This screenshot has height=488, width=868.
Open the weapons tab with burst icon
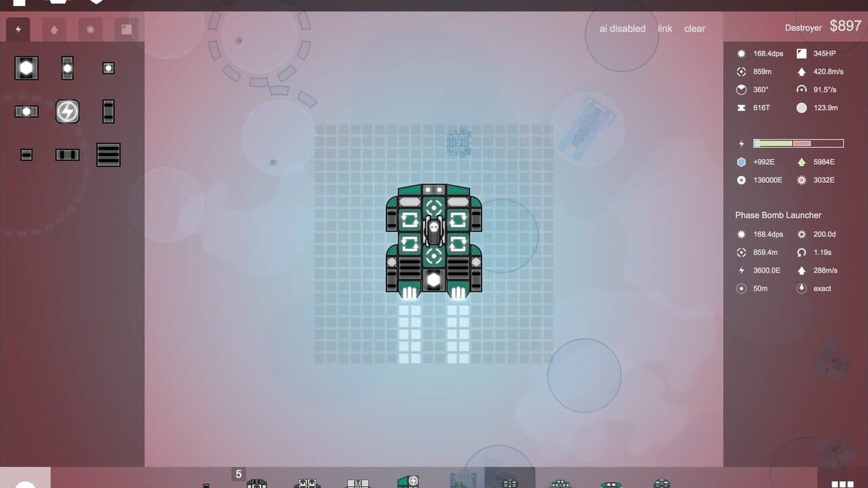tap(90, 30)
